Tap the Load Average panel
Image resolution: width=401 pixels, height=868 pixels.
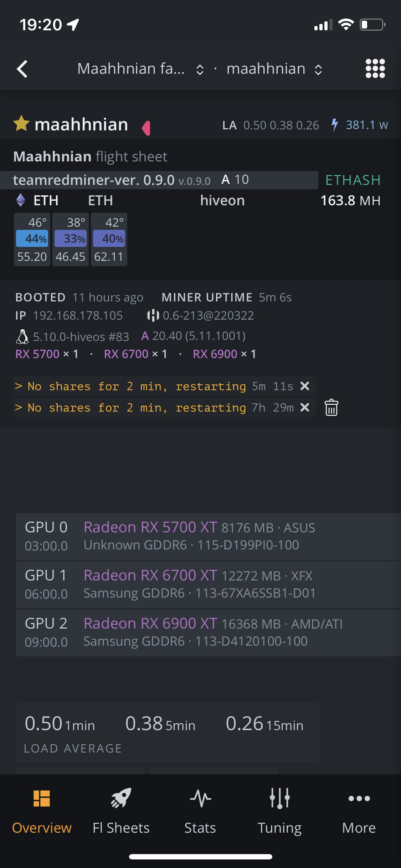pos(168,732)
